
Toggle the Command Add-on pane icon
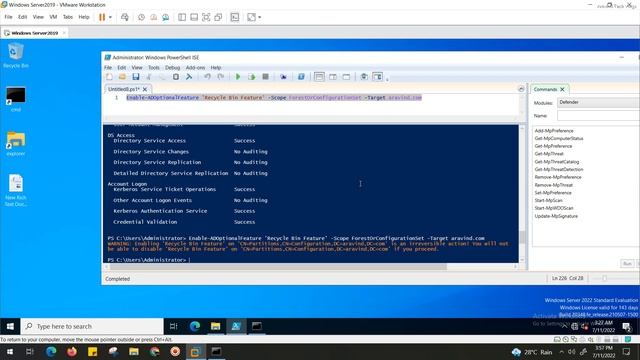click(378, 77)
